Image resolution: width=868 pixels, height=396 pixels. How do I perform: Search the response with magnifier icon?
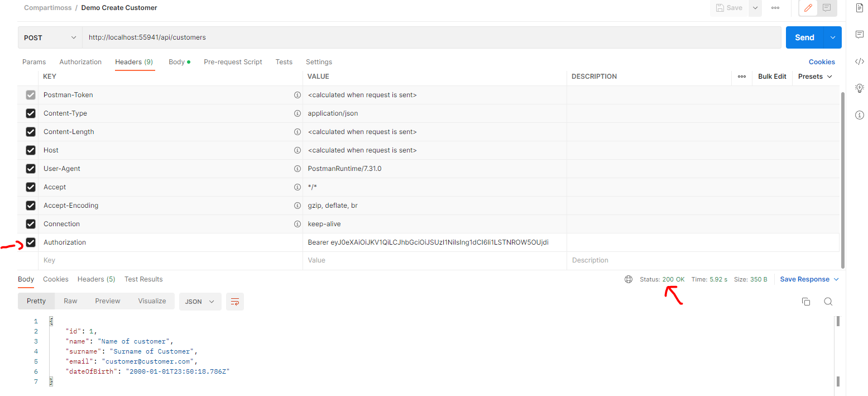point(828,302)
